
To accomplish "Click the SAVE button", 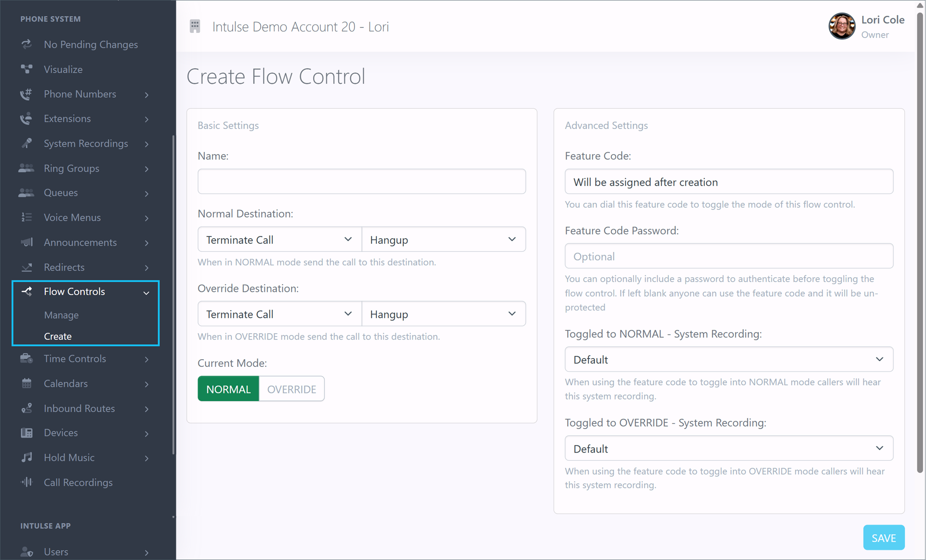I will [884, 537].
